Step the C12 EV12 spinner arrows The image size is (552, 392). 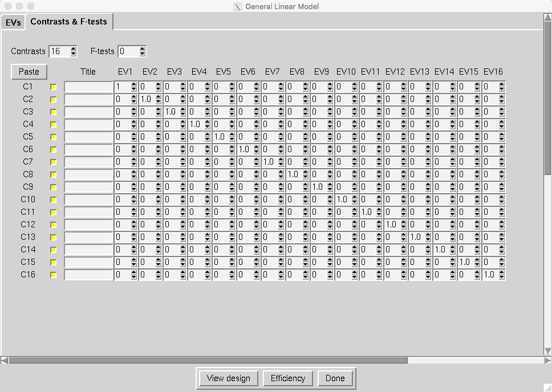click(x=403, y=224)
